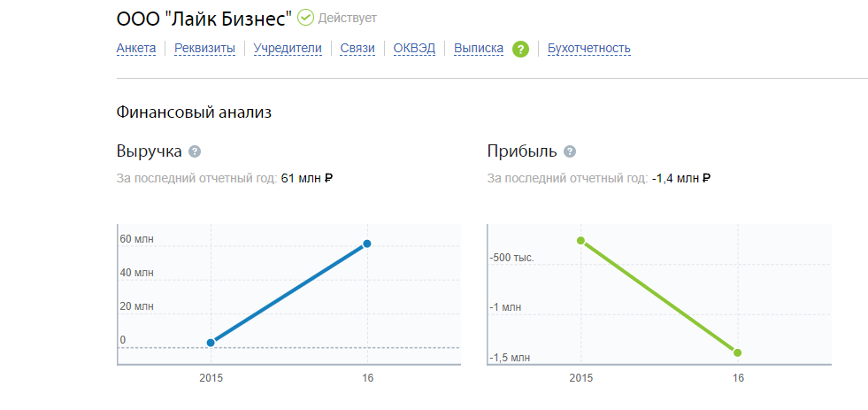This screenshot has width=868, height=410.
Task: Click the 2016 data point on revenue chart
Action: coord(367,244)
